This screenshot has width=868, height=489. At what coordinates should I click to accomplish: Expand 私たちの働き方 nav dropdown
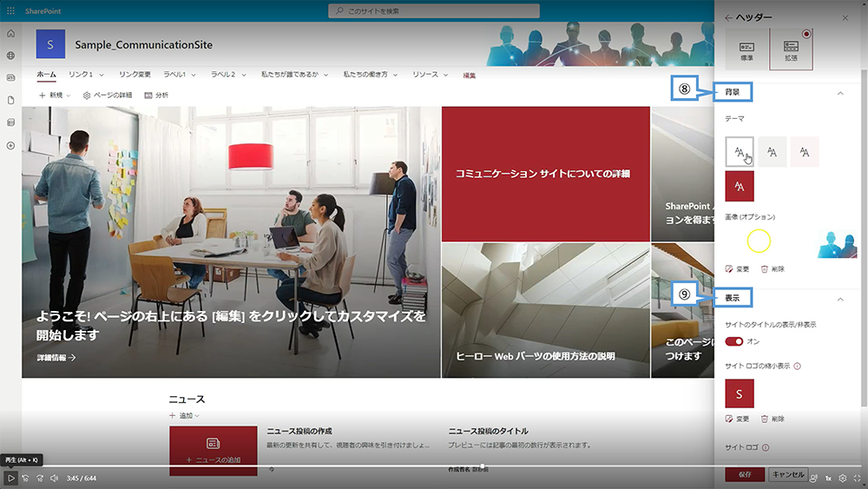(x=395, y=75)
